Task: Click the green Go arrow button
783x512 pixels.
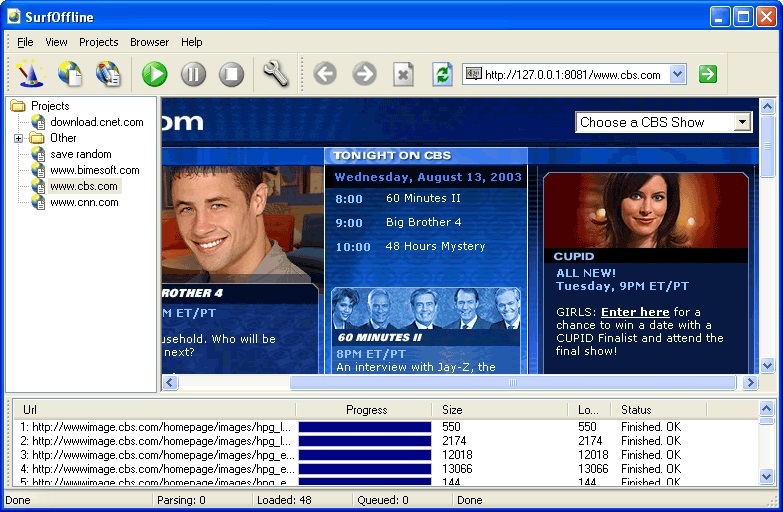Action: click(708, 74)
